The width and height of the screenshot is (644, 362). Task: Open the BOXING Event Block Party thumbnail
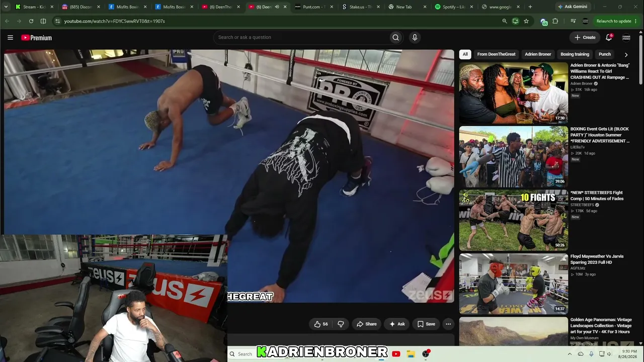click(x=514, y=156)
